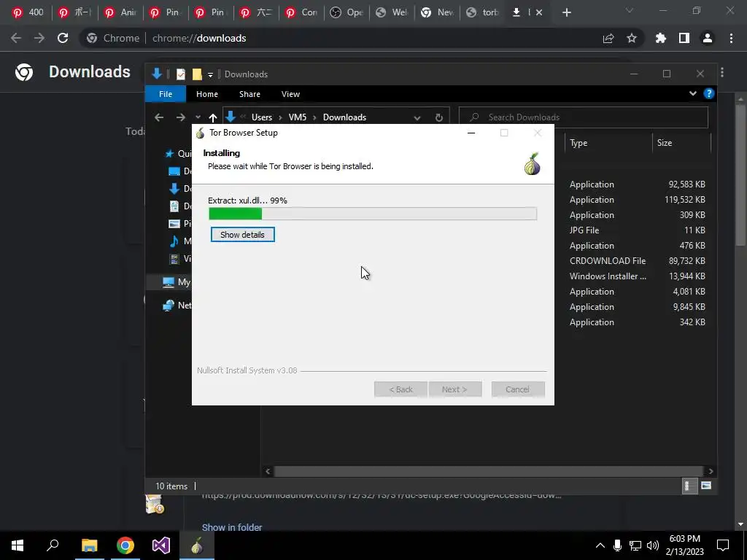Open Chrome side panel icon
Screen dimensions: 747x560
(684, 38)
